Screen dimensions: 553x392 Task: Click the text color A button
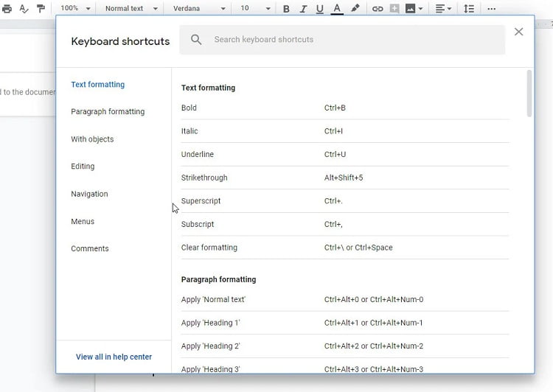(x=337, y=9)
